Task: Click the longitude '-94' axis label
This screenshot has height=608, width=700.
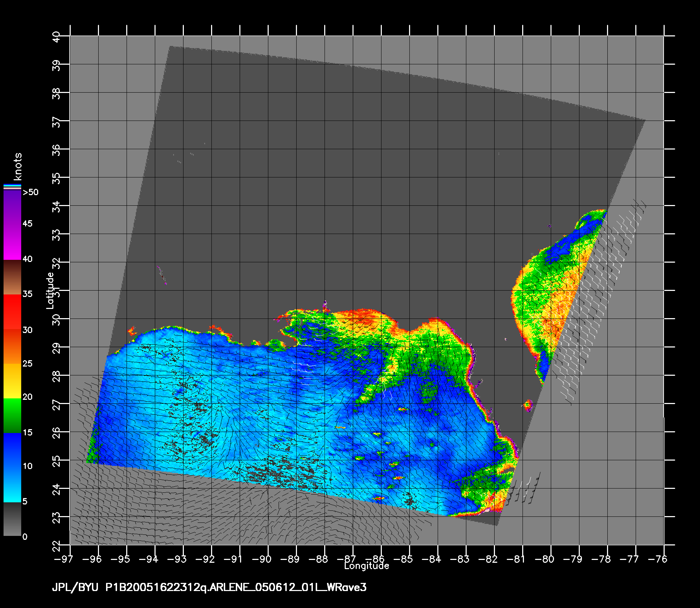Action: click(x=149, y=559)
